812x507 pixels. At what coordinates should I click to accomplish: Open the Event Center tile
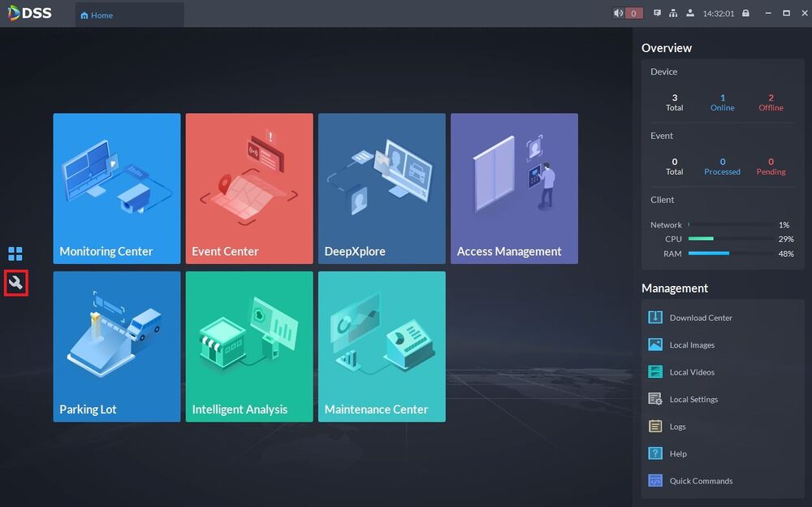pyautogui.click(x=249, y=188)
